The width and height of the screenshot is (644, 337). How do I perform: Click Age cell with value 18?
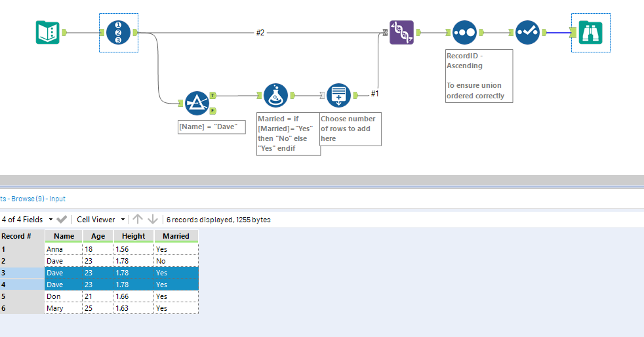[x=98, y=249]
